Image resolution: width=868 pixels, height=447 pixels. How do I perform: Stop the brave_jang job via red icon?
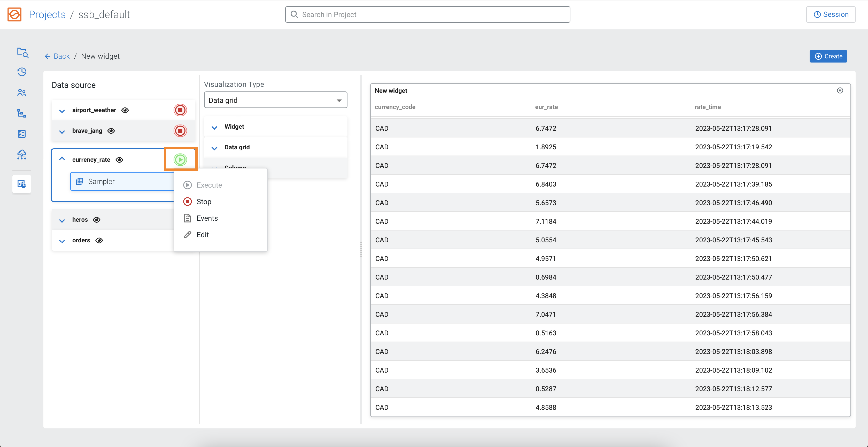[180, 131]
